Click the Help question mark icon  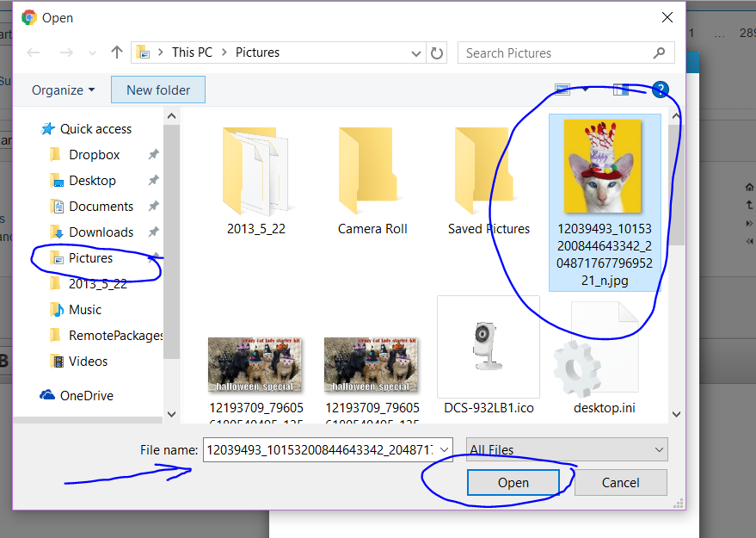[660, 90]
